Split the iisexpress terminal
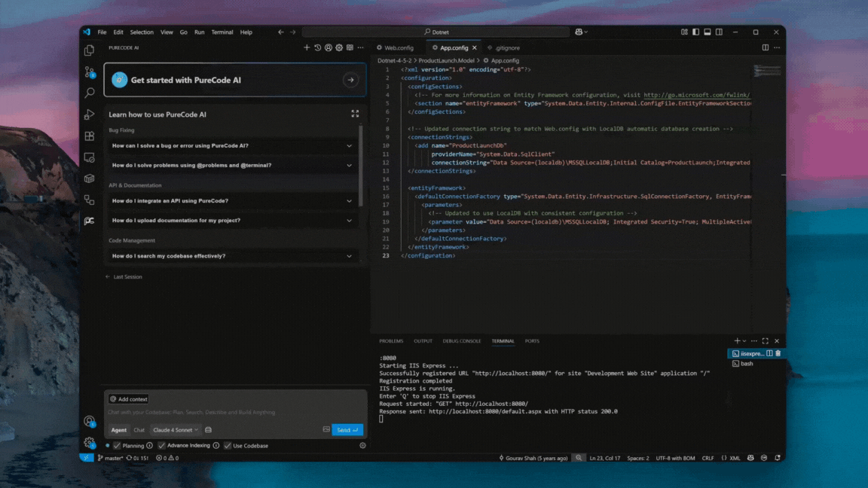The height and width of the screenshot is (488, 868). [x=769, y=353]
